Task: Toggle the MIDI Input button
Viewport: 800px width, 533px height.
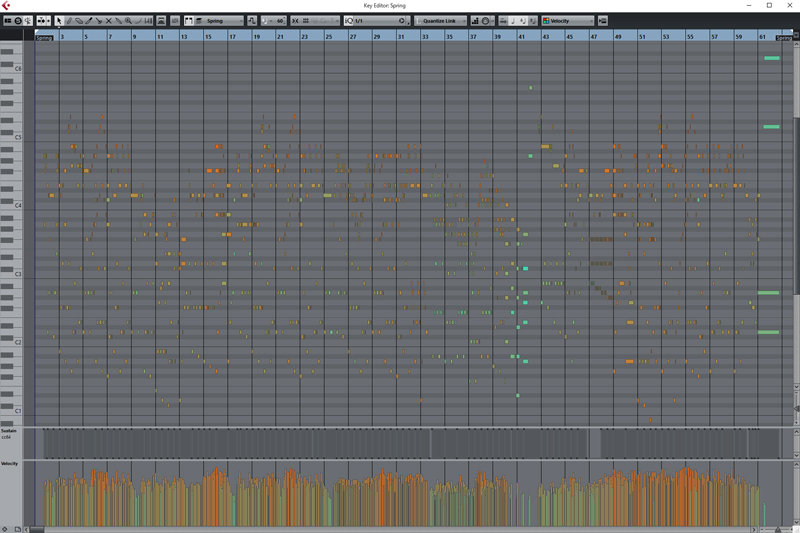Action: [485, 21]
